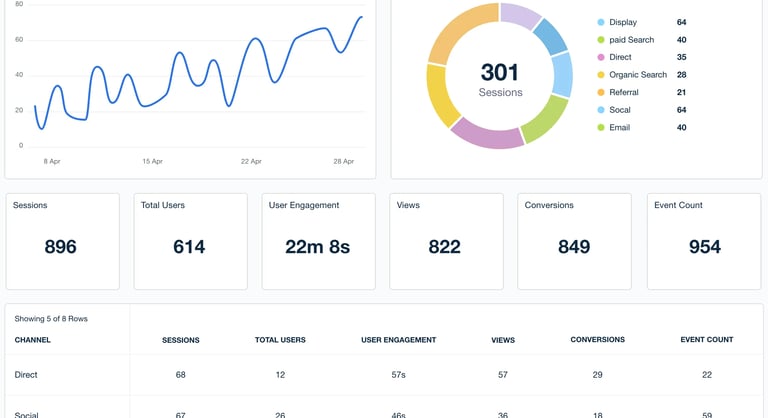Sort by the USER ENGAGEMENT column header
This screenshot has width=768, height=418.
399,340
